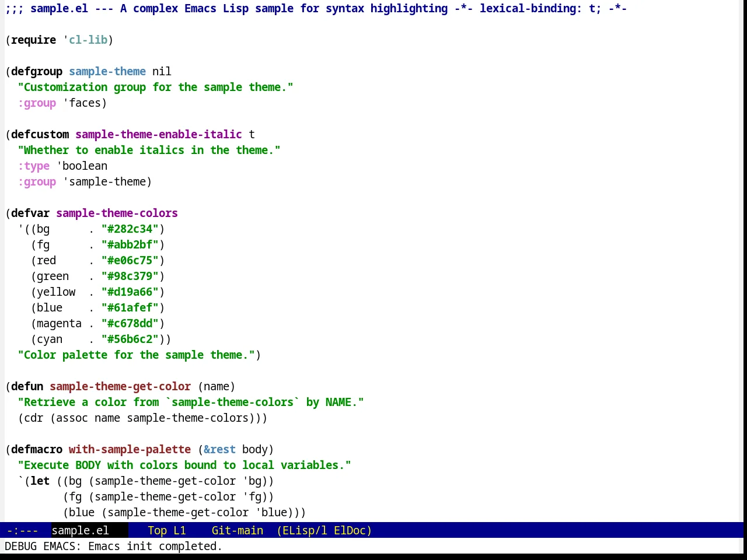Click the "#c678dd" color string
Viewport: 747px width, 560px height.
pos(130,323)
